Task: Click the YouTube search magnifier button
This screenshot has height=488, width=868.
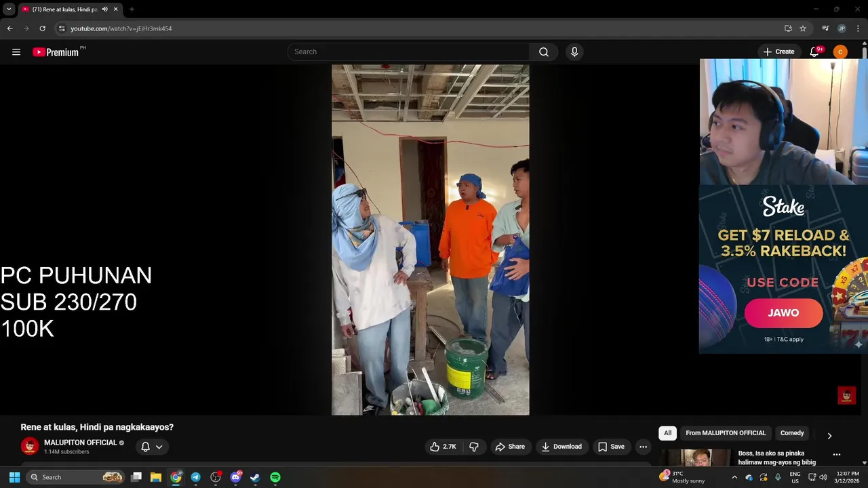Action: click(x=544, y=52)
